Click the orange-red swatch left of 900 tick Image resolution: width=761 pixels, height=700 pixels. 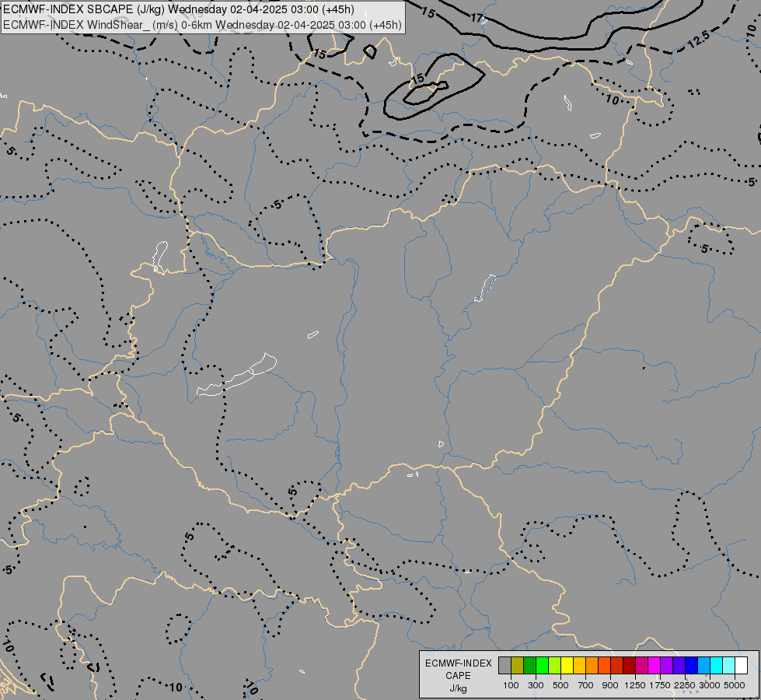point(604,665)
